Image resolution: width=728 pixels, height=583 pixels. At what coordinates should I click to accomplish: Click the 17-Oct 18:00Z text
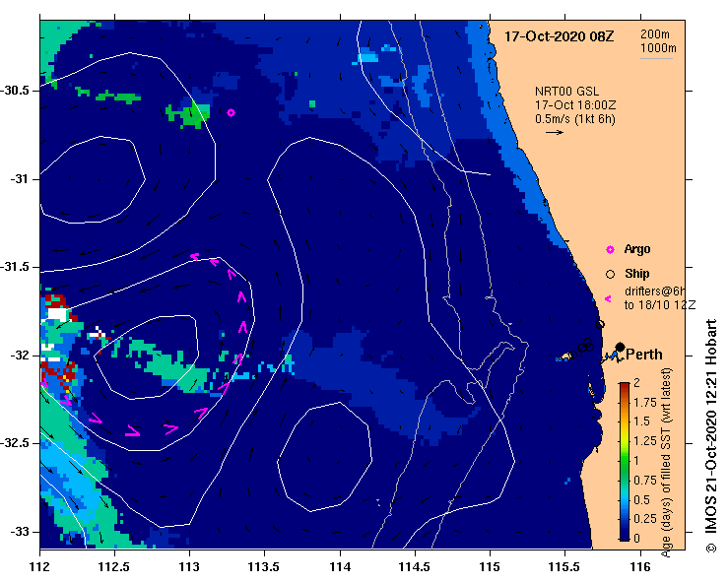[575, 105]
